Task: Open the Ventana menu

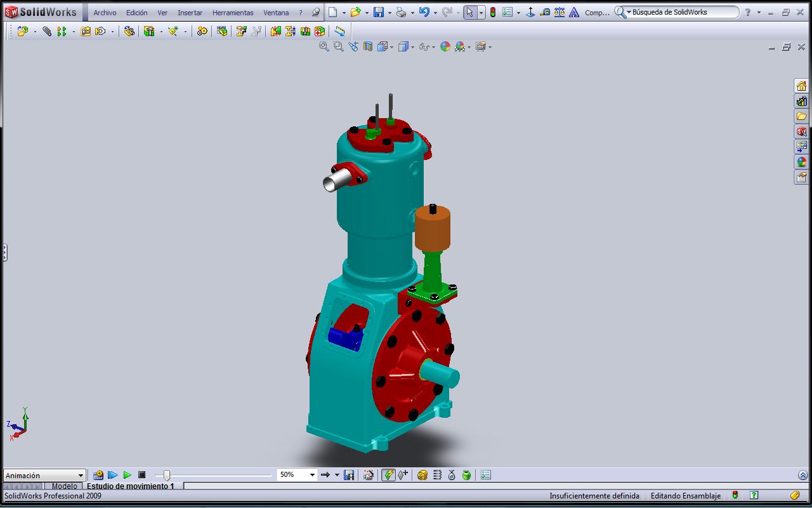Action: [x=276, y=12]
